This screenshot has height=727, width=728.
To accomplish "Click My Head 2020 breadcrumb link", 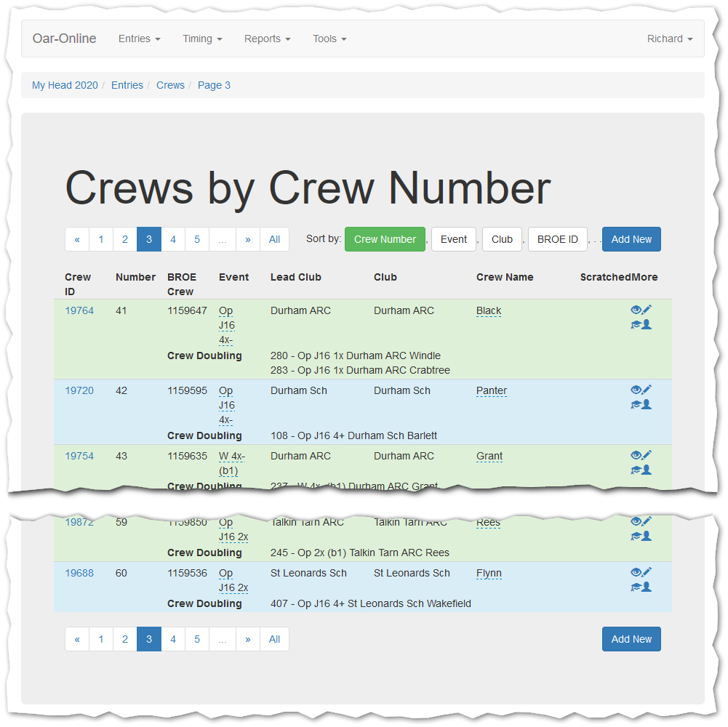I will [65, 85].
